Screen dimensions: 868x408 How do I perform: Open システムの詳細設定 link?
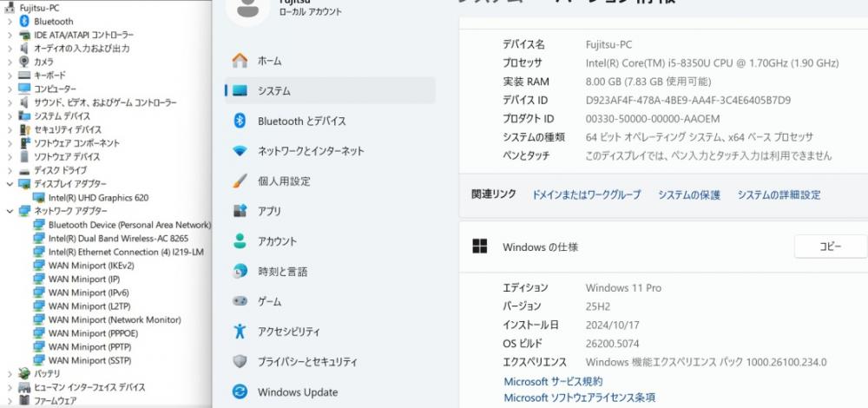(779, 194)
